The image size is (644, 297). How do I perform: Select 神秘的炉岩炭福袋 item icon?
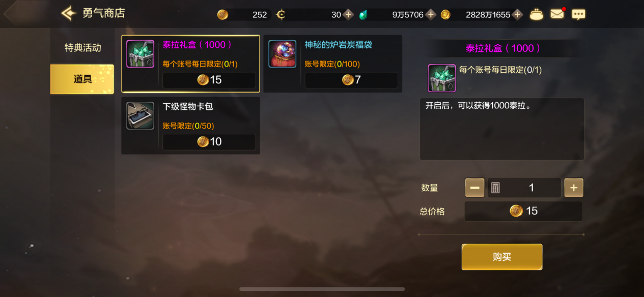click(x=283, y=54)
